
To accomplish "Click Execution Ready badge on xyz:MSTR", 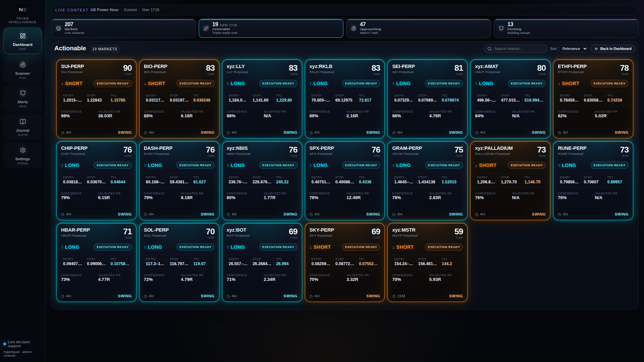I will 444,247.
